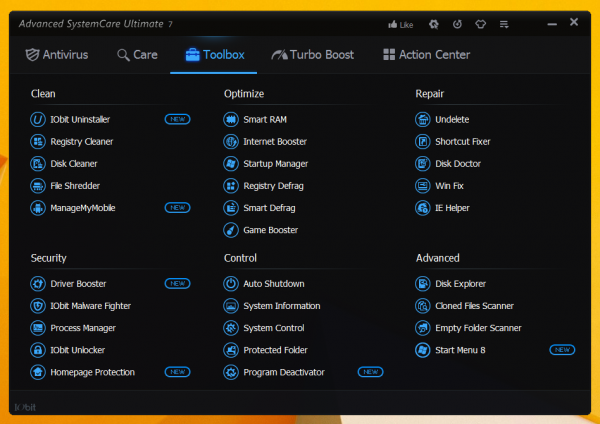Open ManageMyMobile tool icon
This screenshot has height=424, width=600.
tap(38, 208)
